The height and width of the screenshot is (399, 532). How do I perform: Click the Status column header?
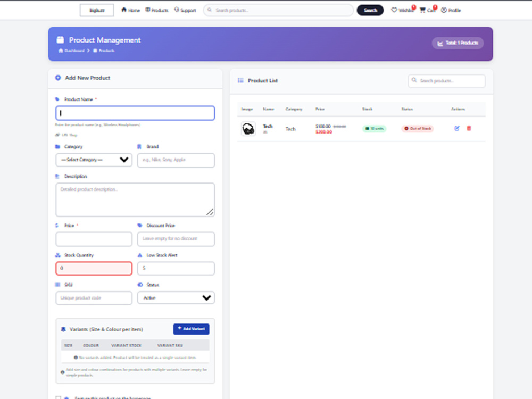407,109
